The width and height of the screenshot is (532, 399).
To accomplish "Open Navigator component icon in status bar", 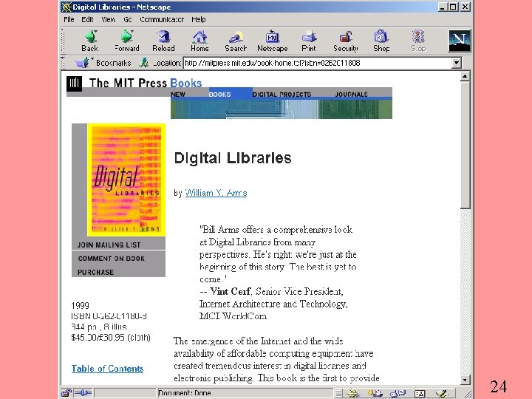I will click(x=353, y=394).
